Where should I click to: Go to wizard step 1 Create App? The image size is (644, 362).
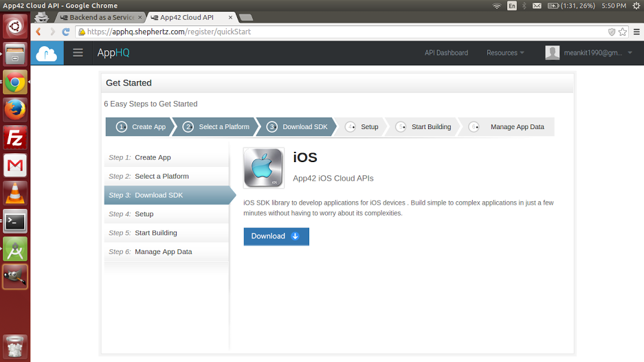pyautogui.click(x=140, y=127)
